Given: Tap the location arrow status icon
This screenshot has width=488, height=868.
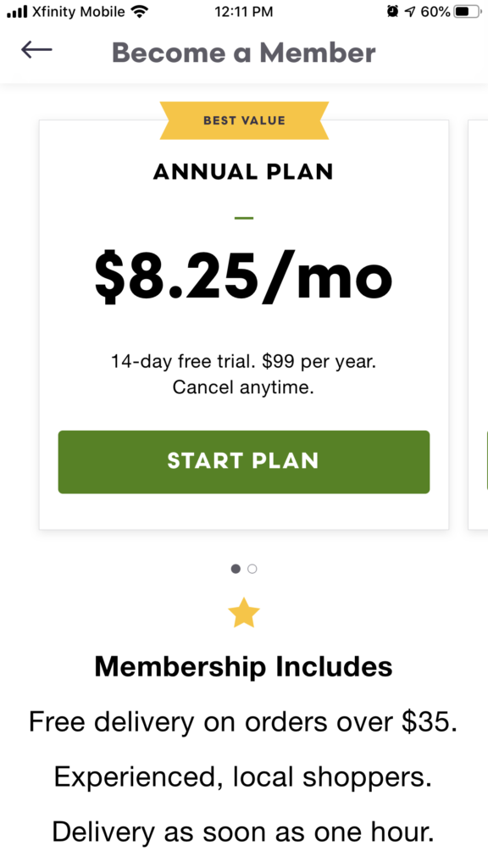Looking at the screenshot, I should click(409, 11).
